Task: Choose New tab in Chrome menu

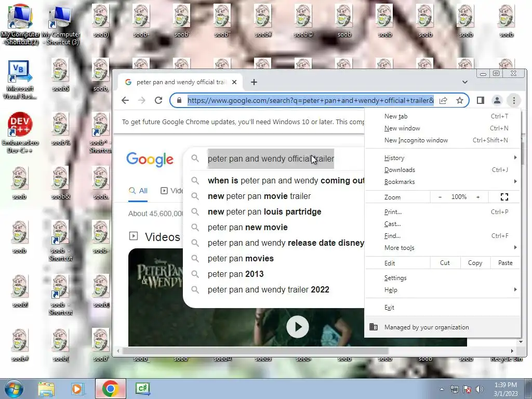Action: point(443,116)
